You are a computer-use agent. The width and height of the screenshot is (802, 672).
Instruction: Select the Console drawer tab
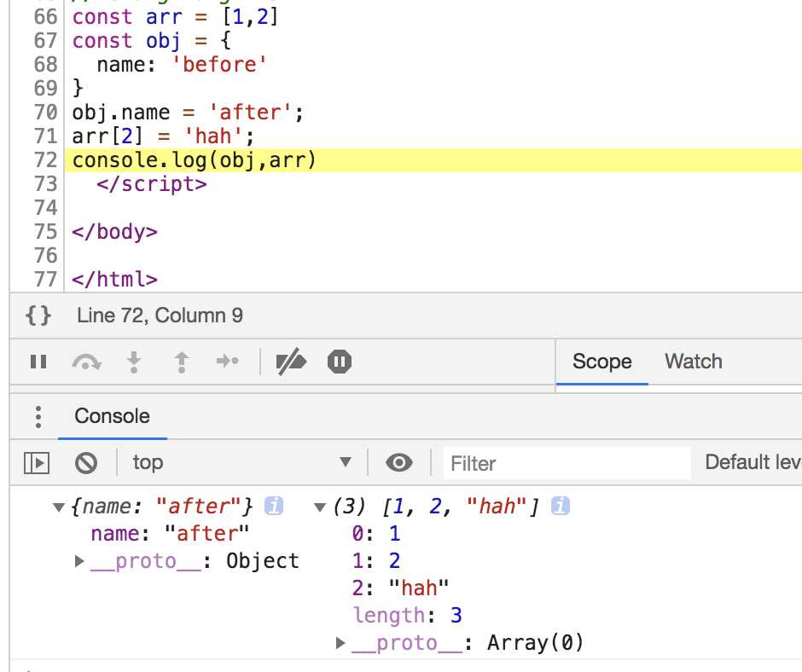[113, 416]
